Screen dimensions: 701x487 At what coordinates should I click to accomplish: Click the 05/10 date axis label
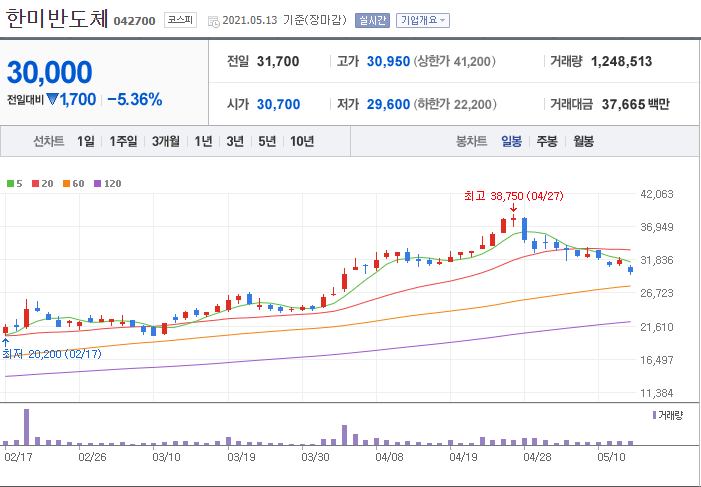tap(611, 457)
